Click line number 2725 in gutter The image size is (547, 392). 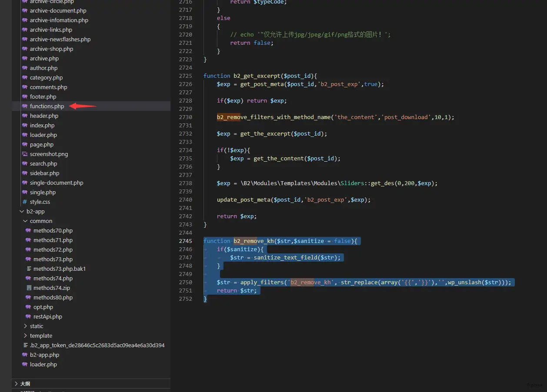tap(185, 76)
